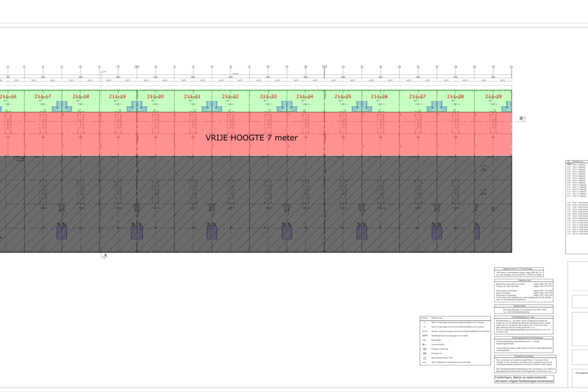Click the Unit 1, magazijn row in room table
The height and width of the screenshot is (392, 588).
pyautogui.click(x=576, y=164)
